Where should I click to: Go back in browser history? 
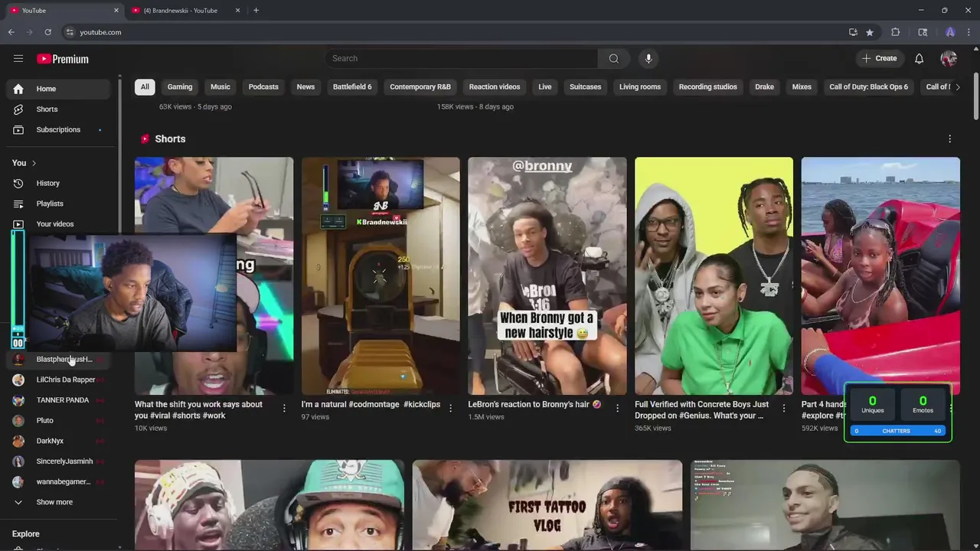(11, 32)
